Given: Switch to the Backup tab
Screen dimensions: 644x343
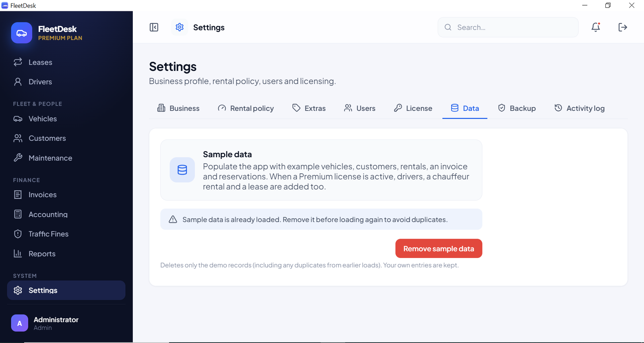Looking at the screenshot, I should pyautogui.click(x=517, y=108).
